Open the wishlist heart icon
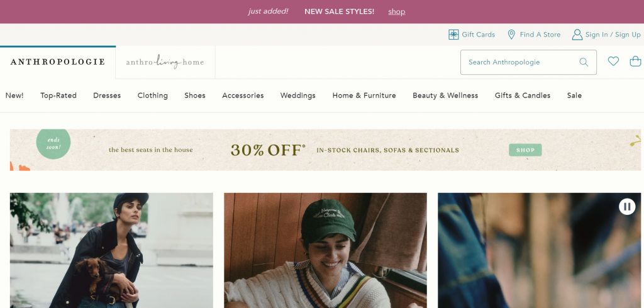The height and width of the screenshot is (308, 644). [613, 62]
